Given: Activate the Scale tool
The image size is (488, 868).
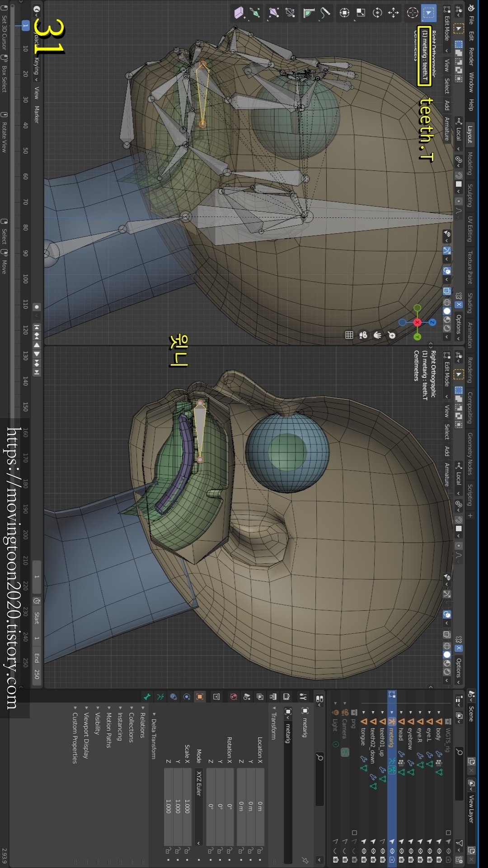Looking at the screenshot, I should (361, 13).
